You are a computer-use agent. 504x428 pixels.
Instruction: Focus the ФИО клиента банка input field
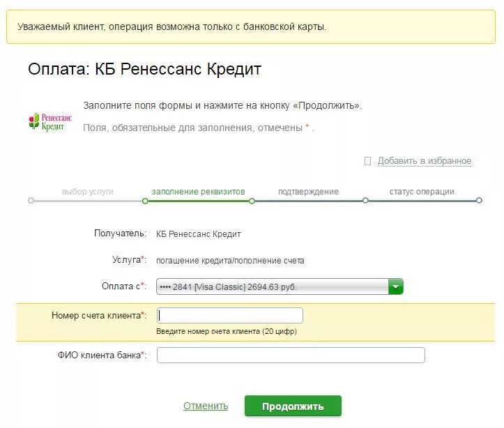point(291,355)
